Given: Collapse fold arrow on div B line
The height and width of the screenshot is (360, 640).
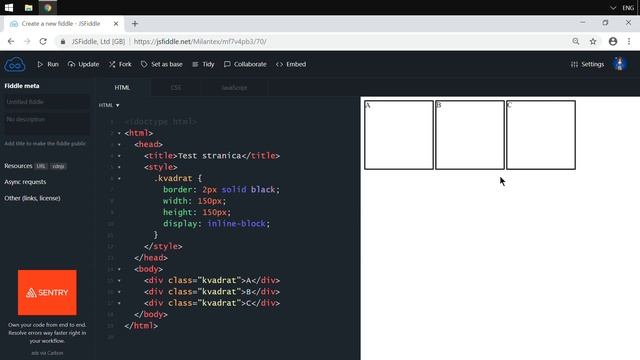Looking at the screenshot, I should (119, 292).
